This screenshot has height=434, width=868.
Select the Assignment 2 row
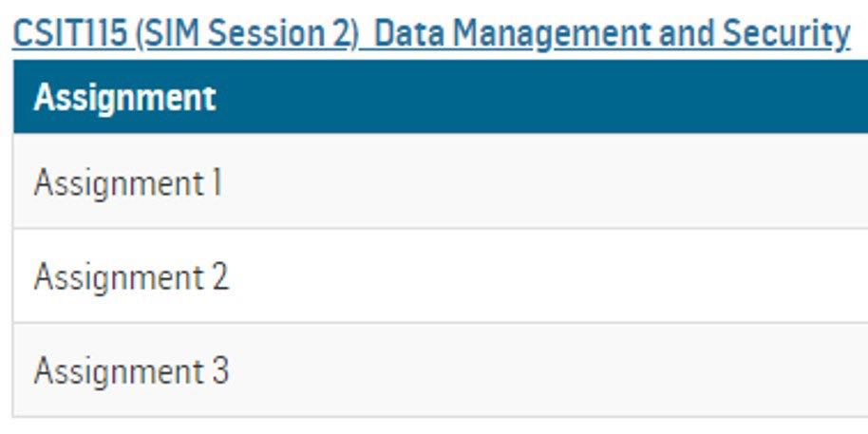(x=441, y=275)
